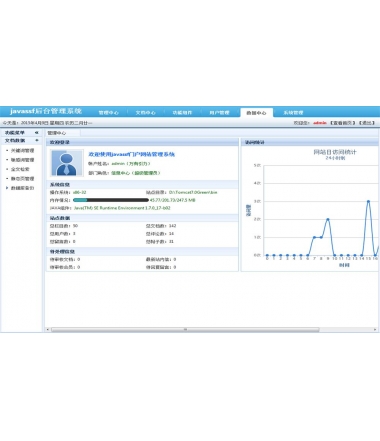Expand the 数据库备份 tree node arrow
Viewport: 380px width, 441px height.
point(7,188)
